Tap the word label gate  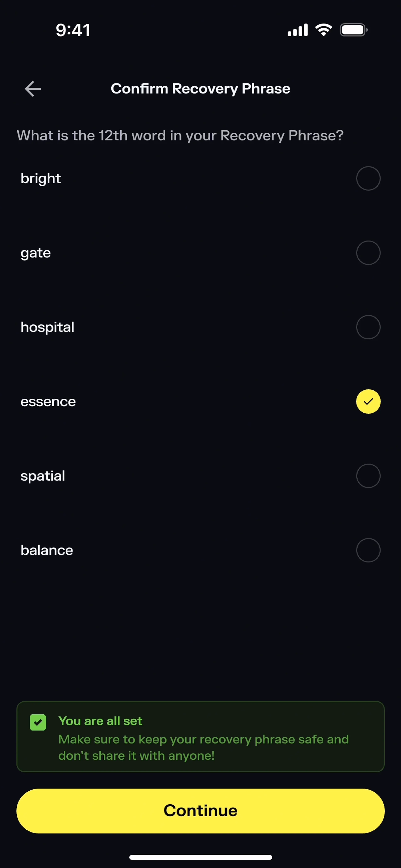click(x=36, y=253)
